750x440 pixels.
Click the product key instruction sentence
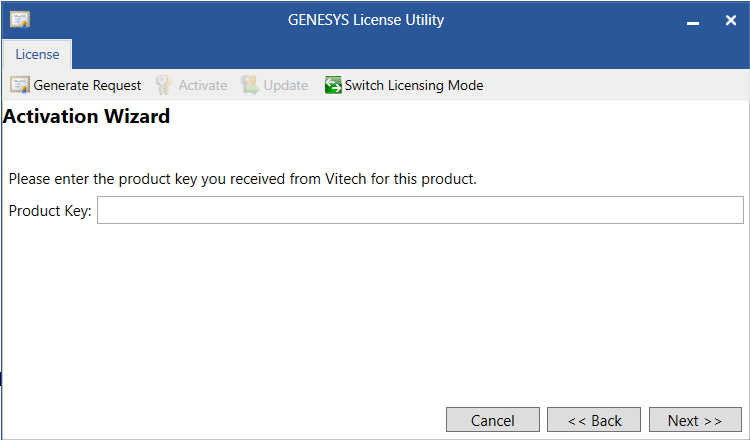click(x=243, y=180)
